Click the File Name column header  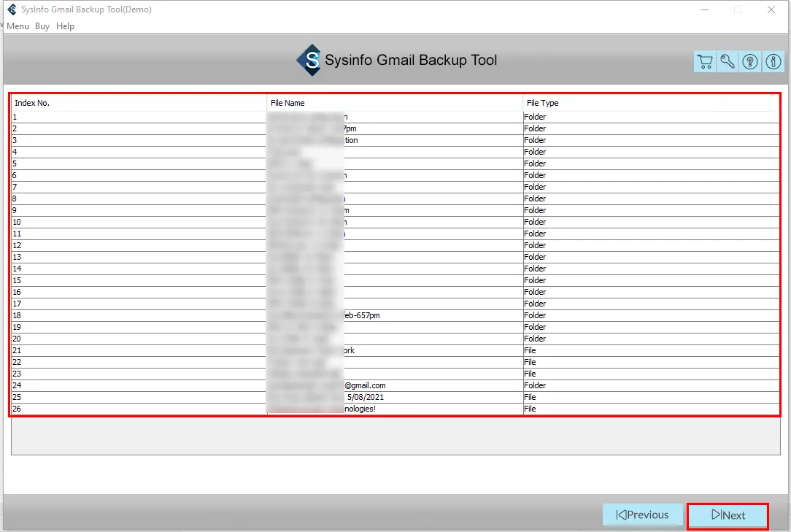(x=395, y=103)
